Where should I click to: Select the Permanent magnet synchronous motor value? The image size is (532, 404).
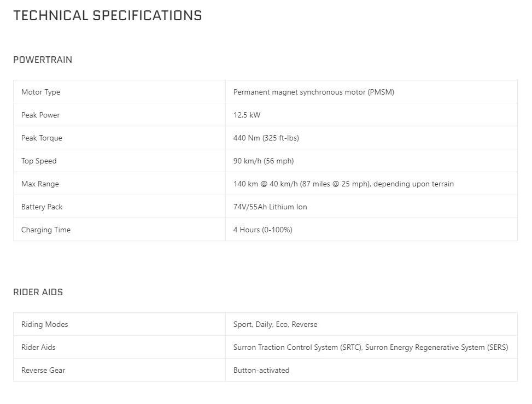(x=314, y=92)
